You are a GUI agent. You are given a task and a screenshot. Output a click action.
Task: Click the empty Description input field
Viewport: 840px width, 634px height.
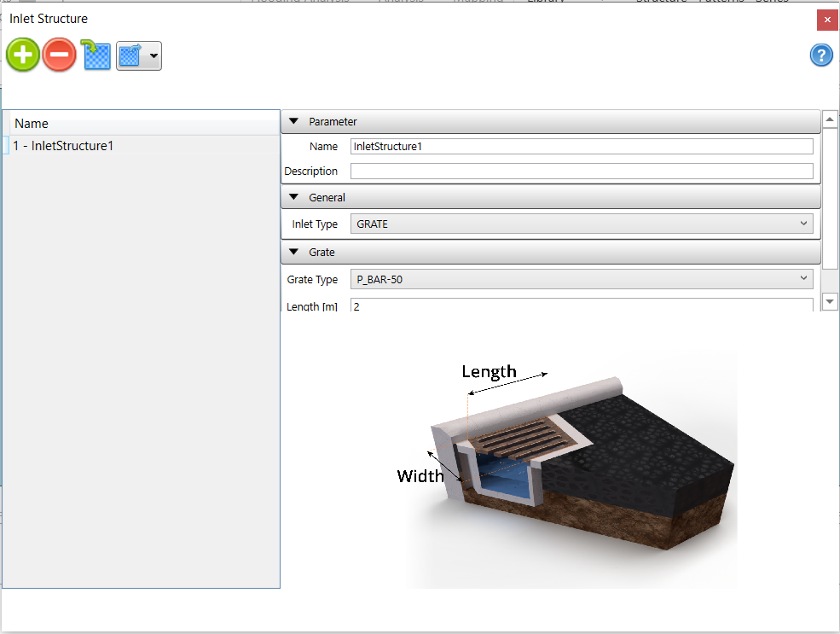[582, 171]
